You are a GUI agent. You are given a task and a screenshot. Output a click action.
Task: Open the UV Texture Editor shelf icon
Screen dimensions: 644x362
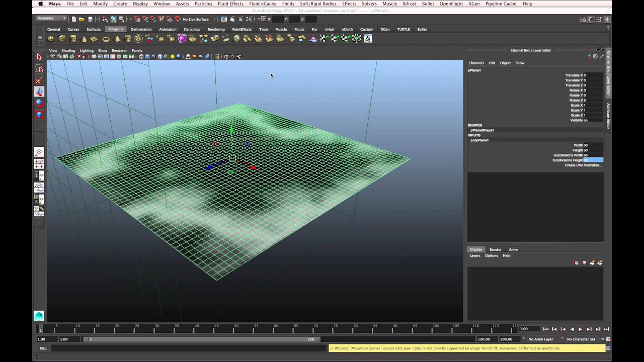point(368,39)
